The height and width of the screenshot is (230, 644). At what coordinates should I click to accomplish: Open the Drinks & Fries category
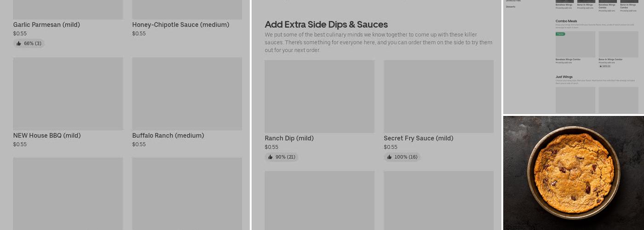click(x=513, y=1)
